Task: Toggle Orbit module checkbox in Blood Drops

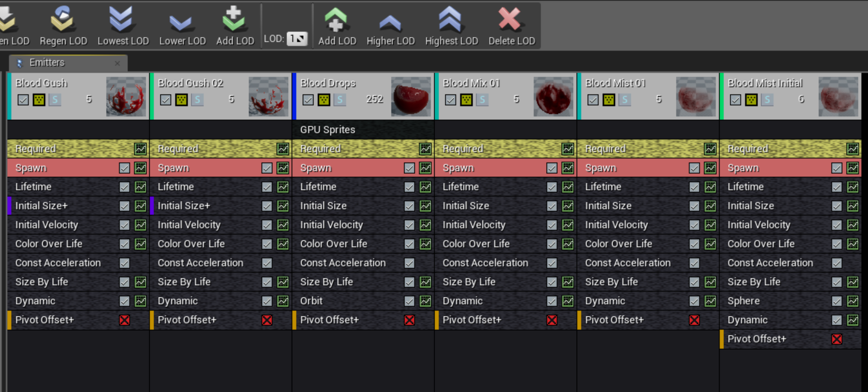Action: coord(409,301)
